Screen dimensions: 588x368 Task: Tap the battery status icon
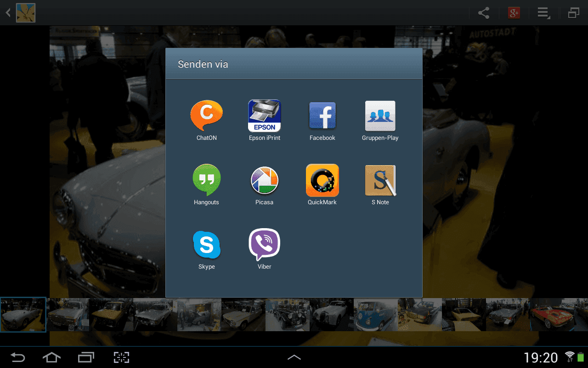581,356
